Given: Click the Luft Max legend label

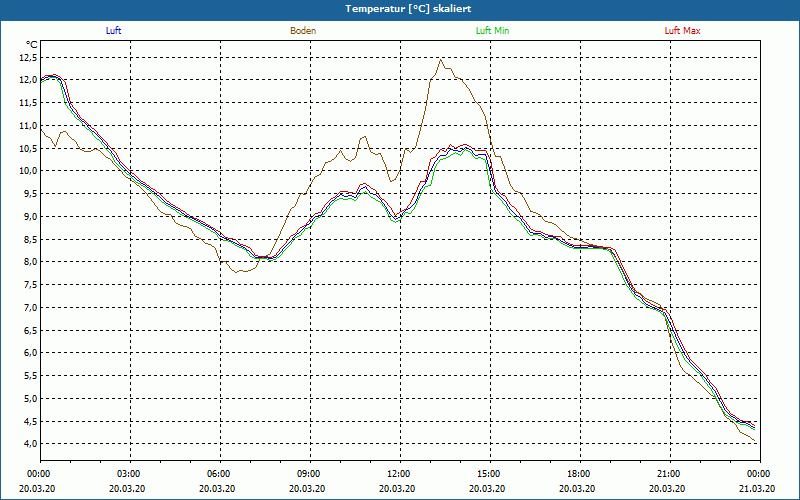Looking at the screenshot, I should click(682, 31).
